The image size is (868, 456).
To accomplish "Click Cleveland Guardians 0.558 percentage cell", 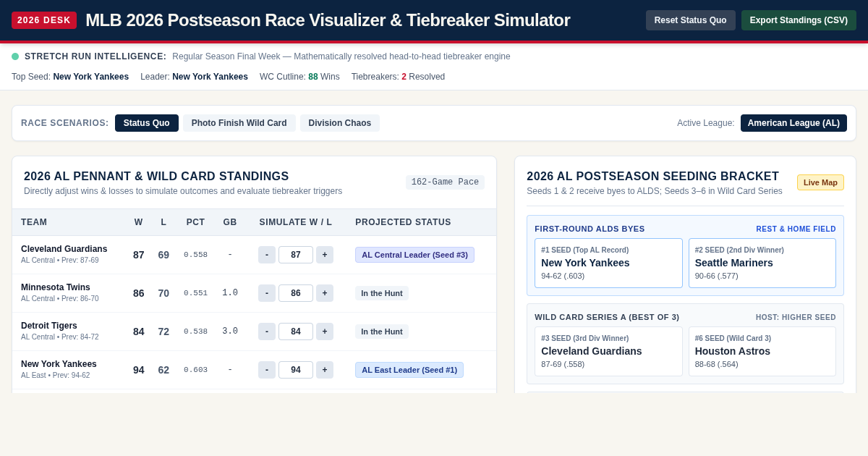I will (x=195, y=255).
